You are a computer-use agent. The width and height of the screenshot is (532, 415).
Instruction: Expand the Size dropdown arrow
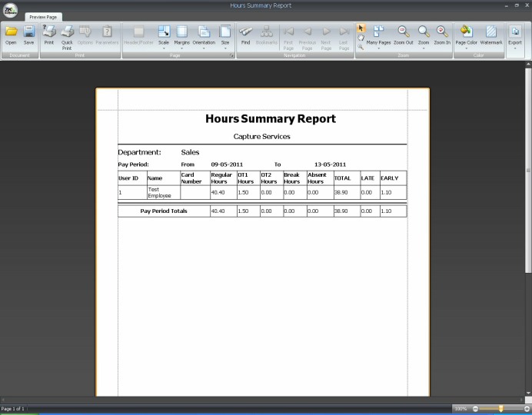point(225,48)
